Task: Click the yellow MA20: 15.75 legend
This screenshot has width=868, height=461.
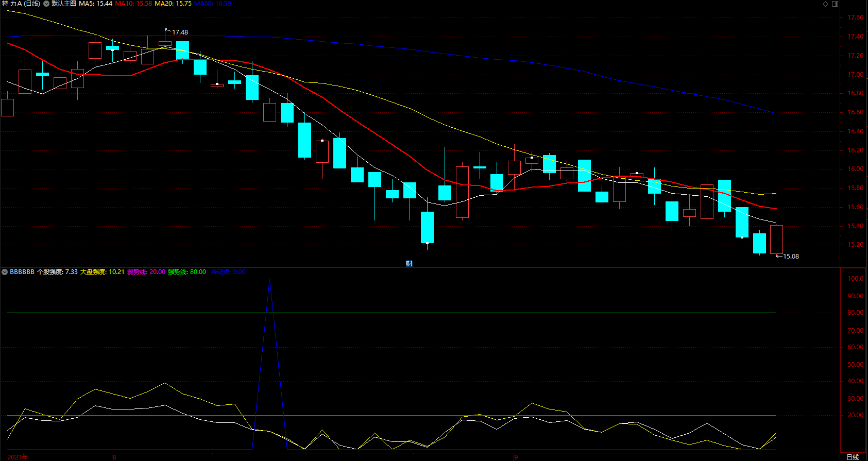Action: click(x=173, y=4)
